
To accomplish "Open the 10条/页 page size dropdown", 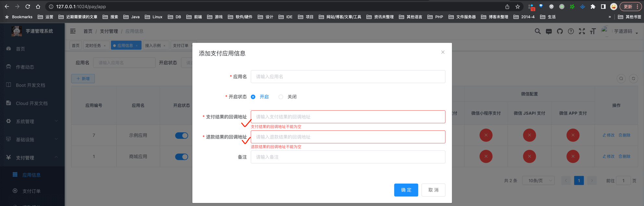I will pos(538,181).
